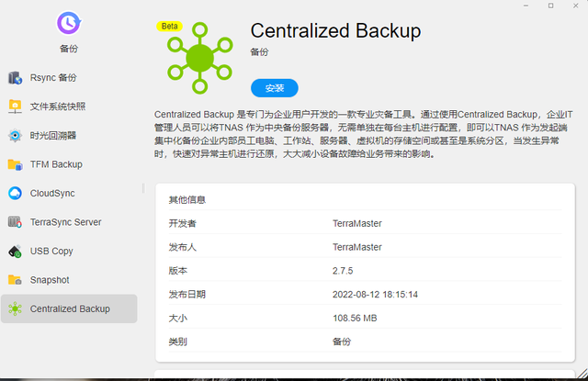This screenshot has width=588, height=381.
Task: Select the USB Copy icon
Action: 15,252
